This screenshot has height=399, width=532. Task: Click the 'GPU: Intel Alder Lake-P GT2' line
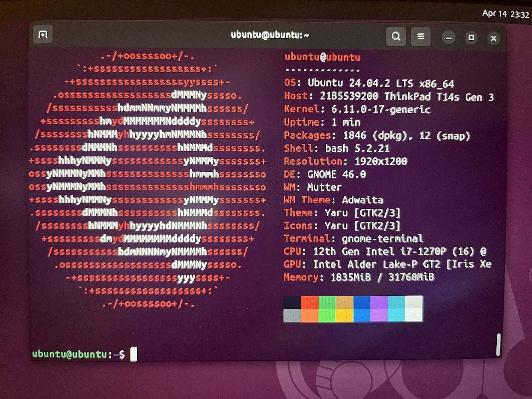coord(388,264)
